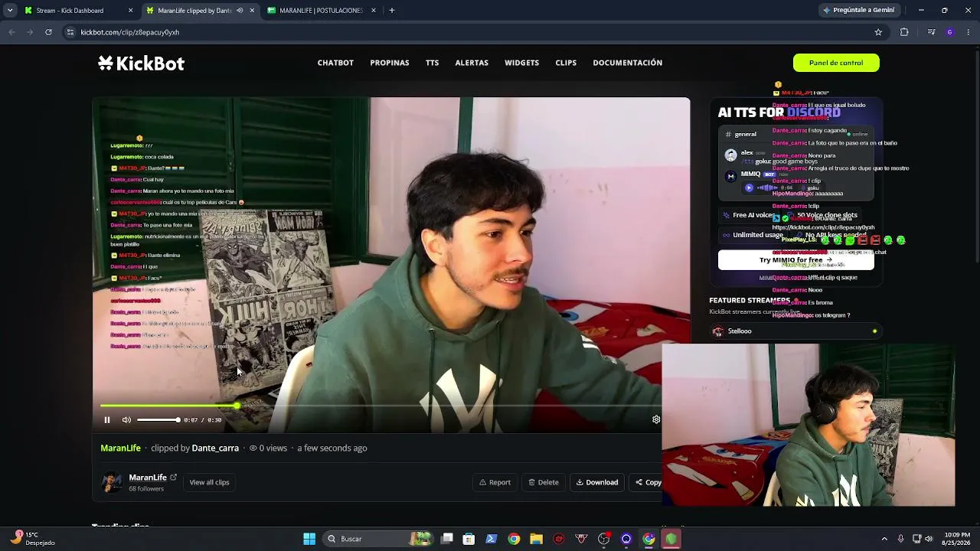Go to the PROPINAS section
Image resolution: width=980 pixels, height=551 pixels.
[x=390, y=63]
